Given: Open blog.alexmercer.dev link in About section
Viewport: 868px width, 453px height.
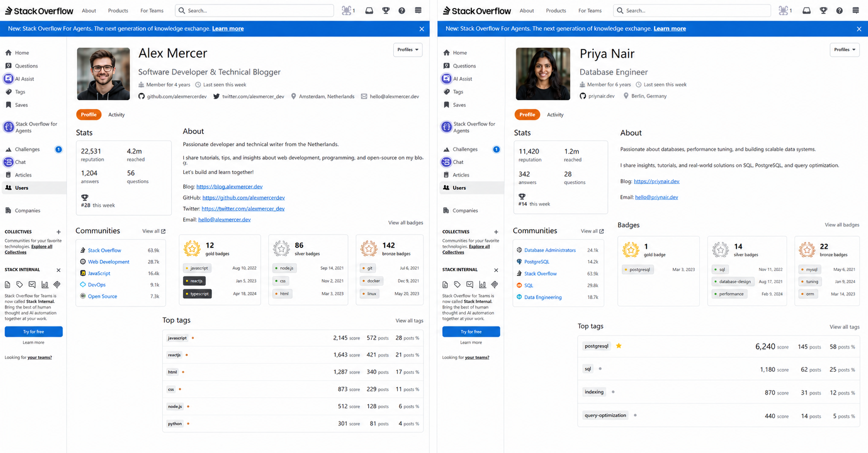Looking at the screenshot, I should [x=229, y=186].
